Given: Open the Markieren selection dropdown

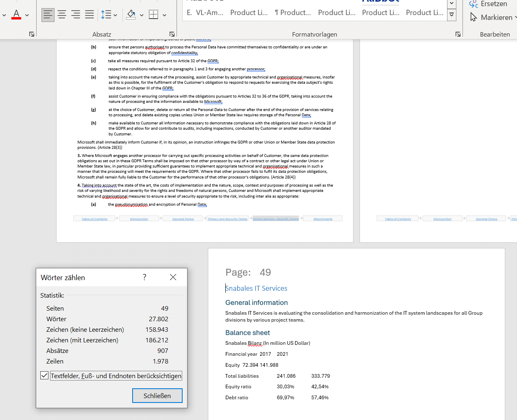Looking at the screenshot, I should 493,17.
